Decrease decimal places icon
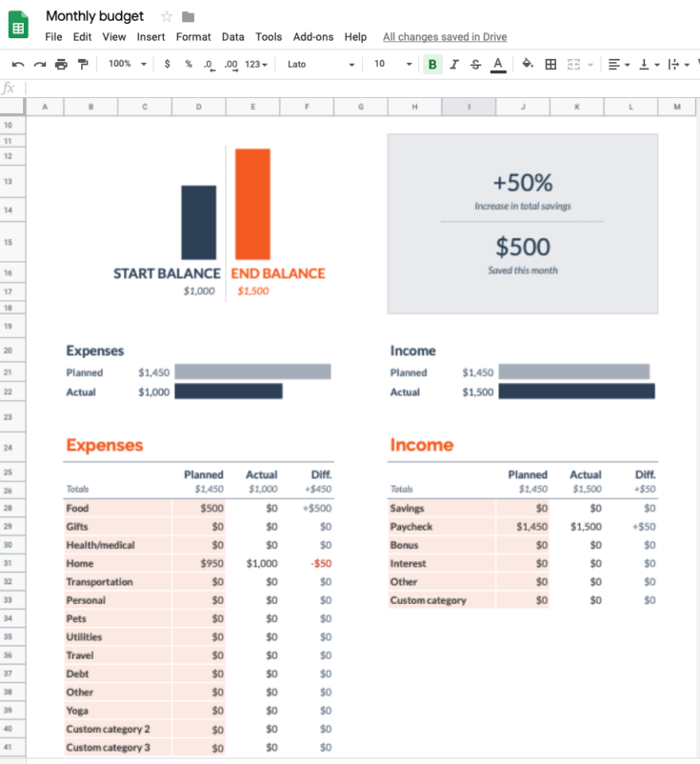700x764 pixels. pyautogui.click(x=209, y=65)
